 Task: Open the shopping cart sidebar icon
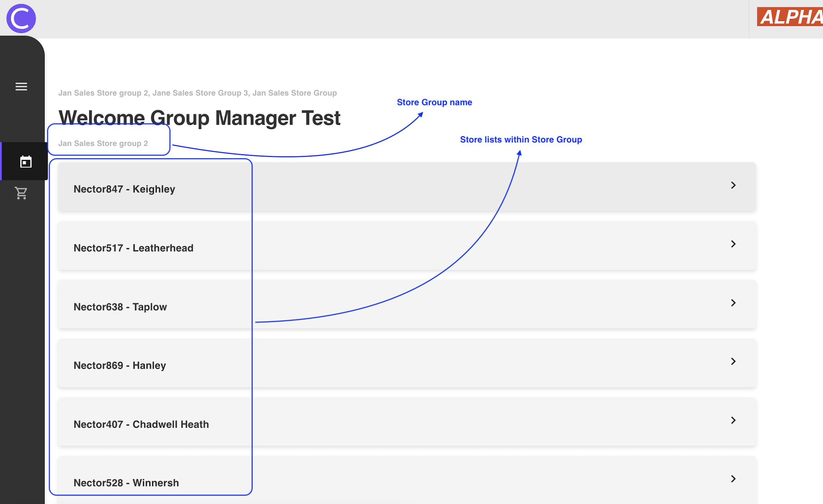pyautogui.click(x=21, y=193)
